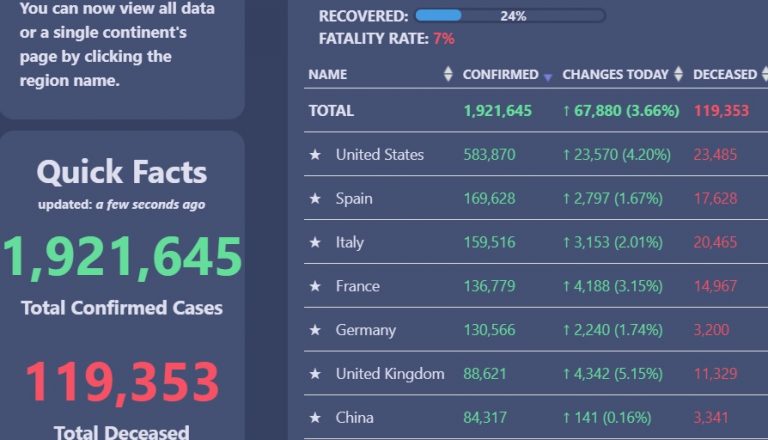Click Spain deceased count 17,628

click(715, 198)
